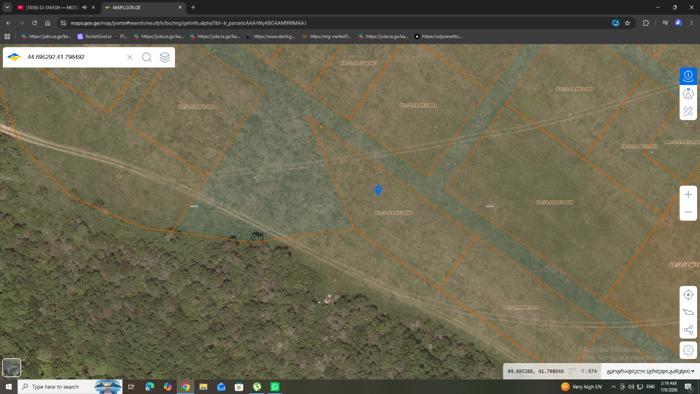Click the Type here to search box

[x=70, y=386]
